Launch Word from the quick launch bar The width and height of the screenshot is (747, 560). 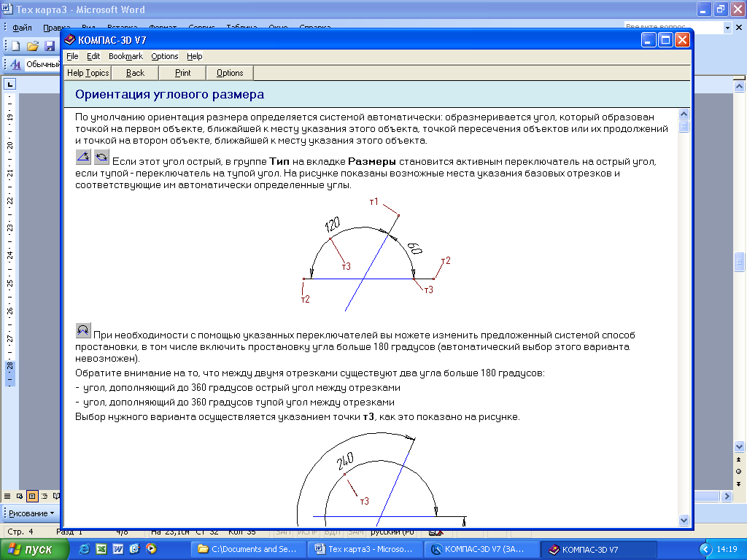(117, 548)
